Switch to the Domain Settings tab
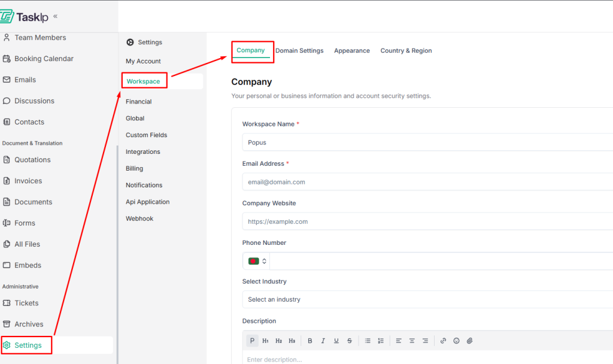613x364 pixels. coord(299,51)
